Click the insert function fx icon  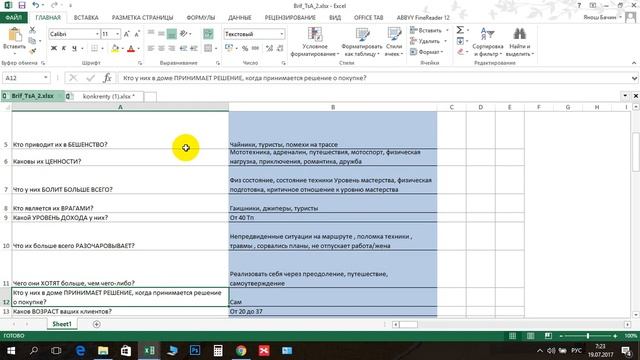coord(107,78)
